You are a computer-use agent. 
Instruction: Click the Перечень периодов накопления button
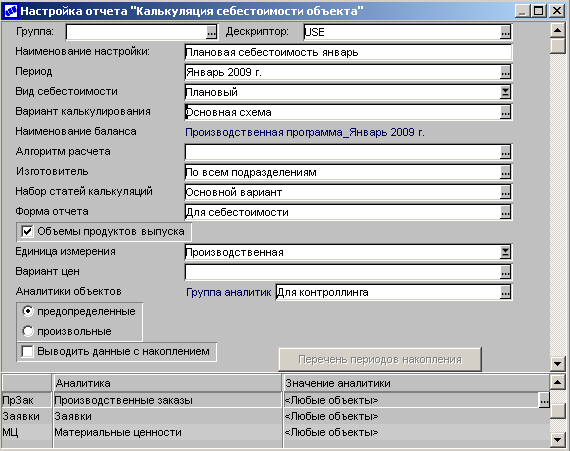tap(380, 359)
